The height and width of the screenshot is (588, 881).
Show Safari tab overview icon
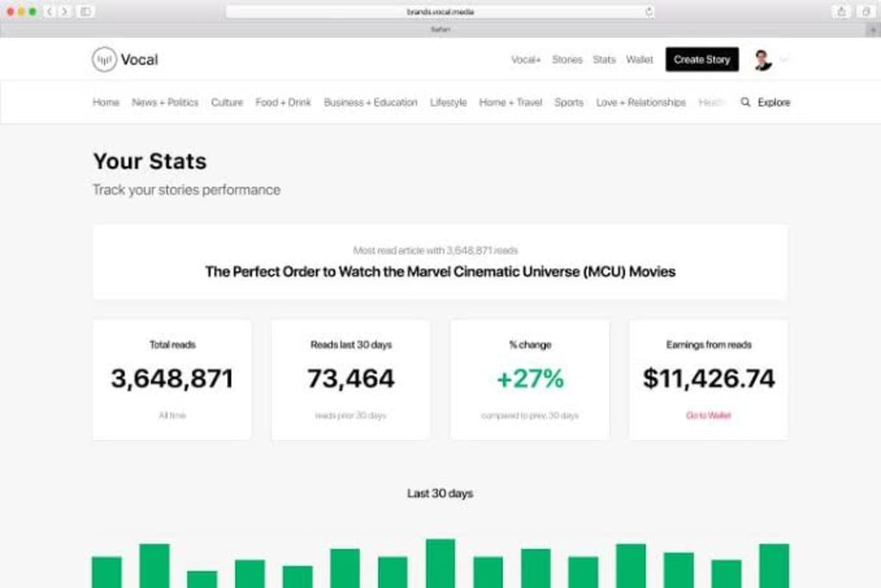pyautogui.click(x=866, y=11)
